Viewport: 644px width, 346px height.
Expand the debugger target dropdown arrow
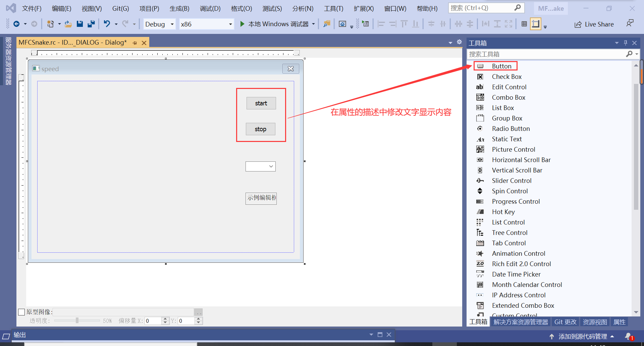tap(313, 24)
